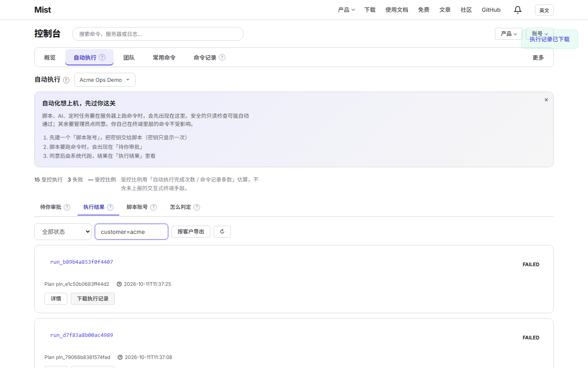The width and height of the screenshot is (588, 368).
Task: Open the 社区 navigation link
Action: click(x=466, y=10)
